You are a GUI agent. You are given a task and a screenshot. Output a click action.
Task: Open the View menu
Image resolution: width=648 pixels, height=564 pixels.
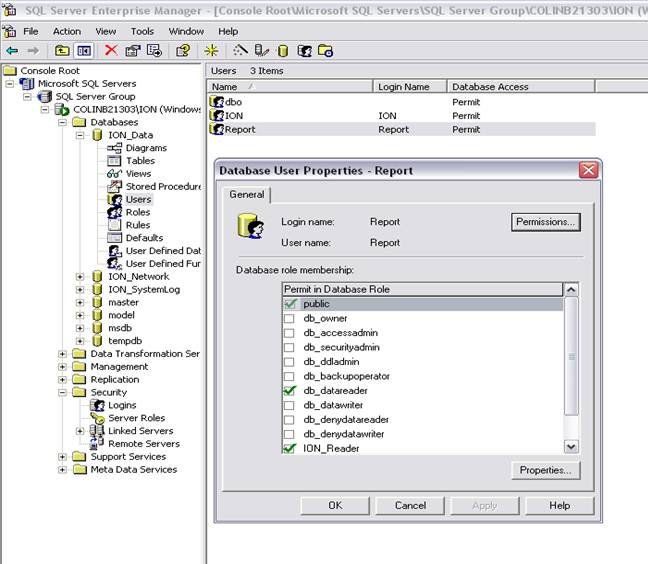[105, 31]
